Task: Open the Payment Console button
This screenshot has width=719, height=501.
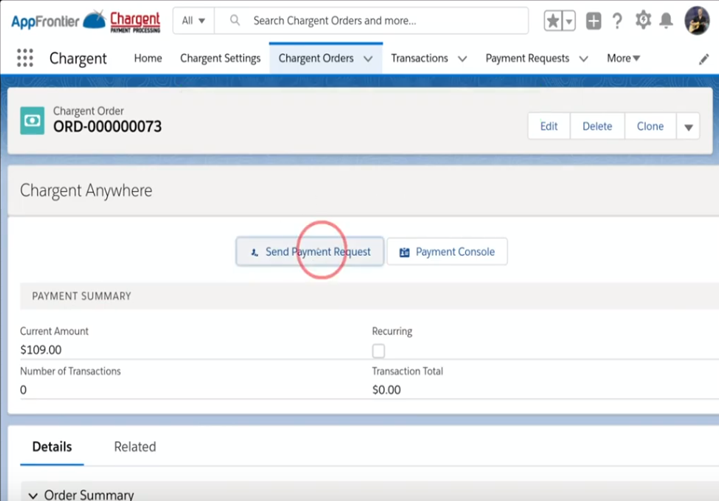Action: click(x=447, y=251)
